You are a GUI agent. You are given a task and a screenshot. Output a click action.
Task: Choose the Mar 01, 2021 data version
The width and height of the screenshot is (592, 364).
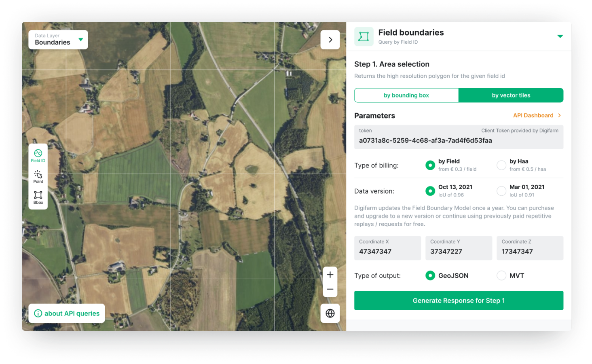(501, 190)
